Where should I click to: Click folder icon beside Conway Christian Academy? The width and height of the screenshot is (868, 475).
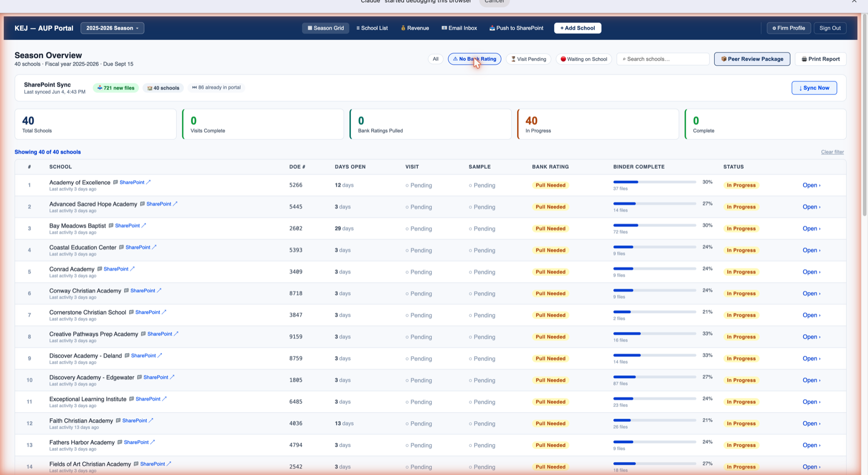pyautogui.click(x=126, y=291)
